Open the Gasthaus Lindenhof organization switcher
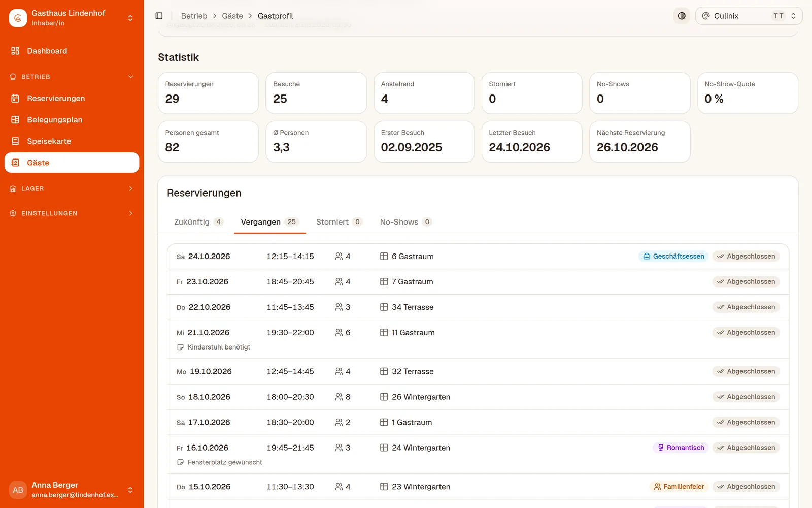The image size is (812, 508). click(72, 18)
